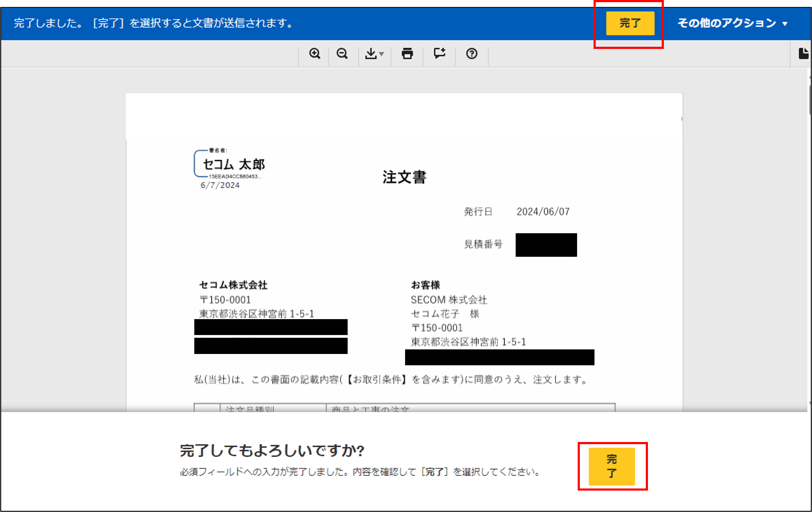Click the 発行日 label
This screenshot has width=812, height=512.
point(478,212)
